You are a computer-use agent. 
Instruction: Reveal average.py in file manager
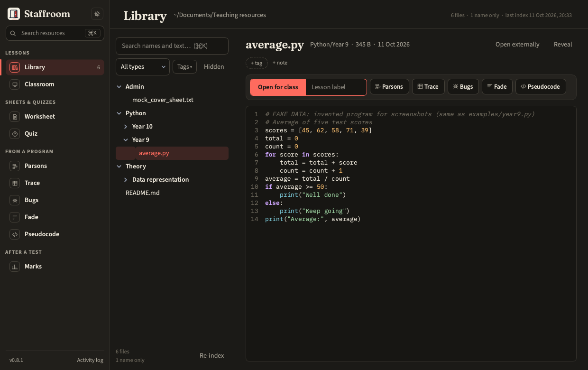pos(563,44)
